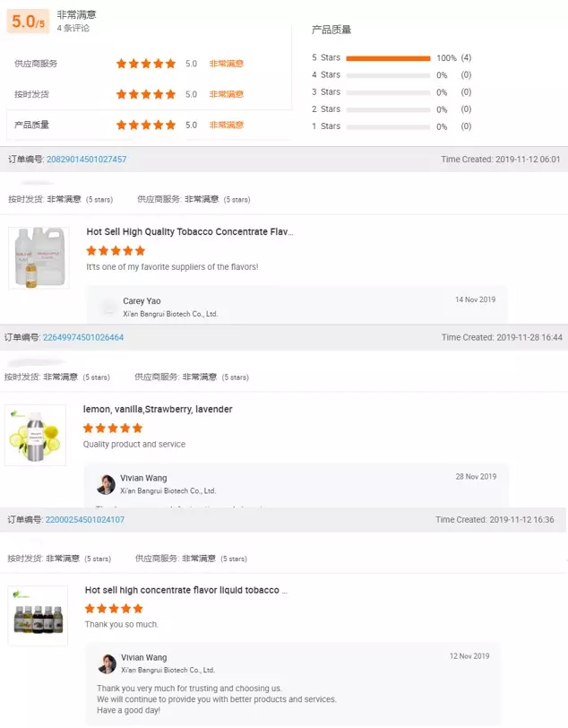The image size is (568, 728).
Task: Click the star rating under the lemon vanilla review
Action: click(113, 428)
